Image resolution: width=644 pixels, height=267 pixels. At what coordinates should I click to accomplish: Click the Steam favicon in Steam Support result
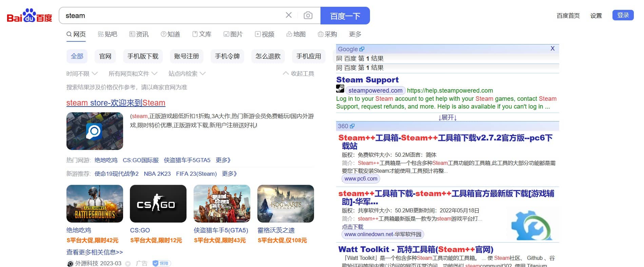pos(340,89)
